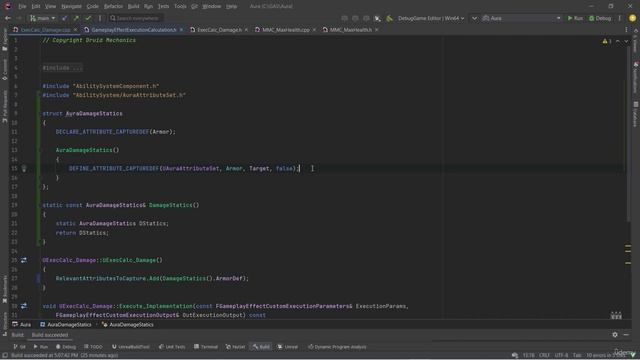Open the Run tool window
Screen dimensions: 640x360
pos(41,347)
